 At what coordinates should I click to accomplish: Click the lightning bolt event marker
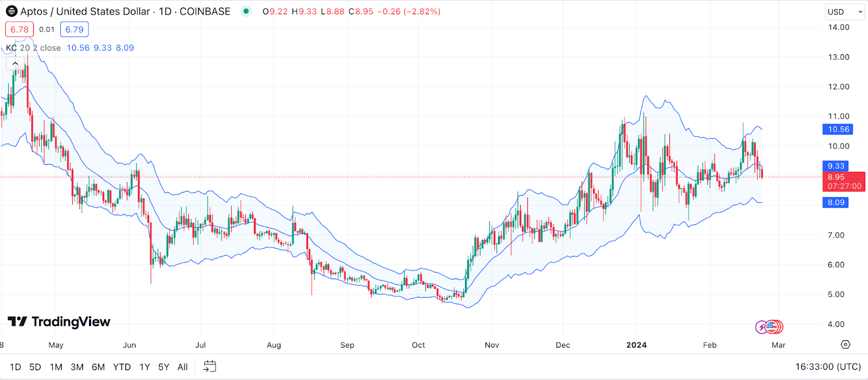pos(762,327)
